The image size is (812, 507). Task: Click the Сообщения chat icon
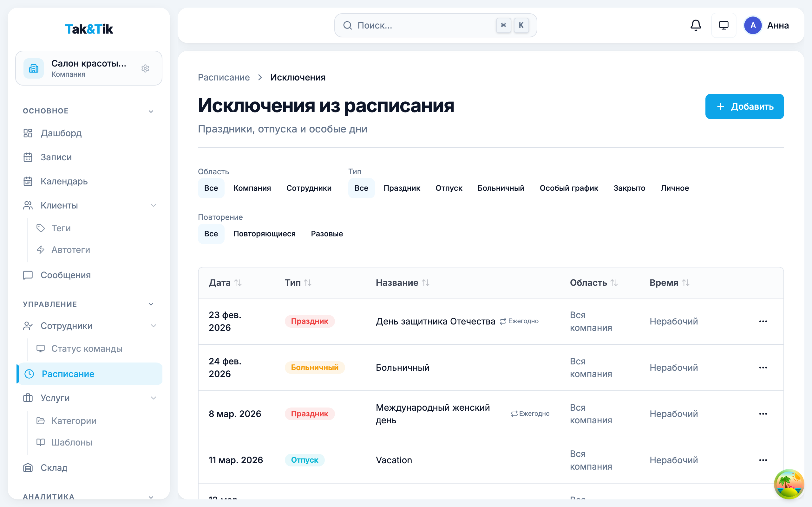pos(28,275)
